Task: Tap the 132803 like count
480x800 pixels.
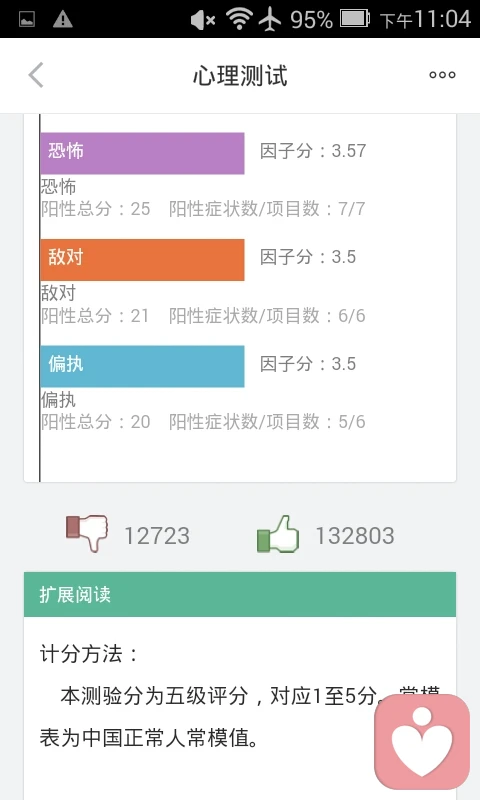Action: 355,536
